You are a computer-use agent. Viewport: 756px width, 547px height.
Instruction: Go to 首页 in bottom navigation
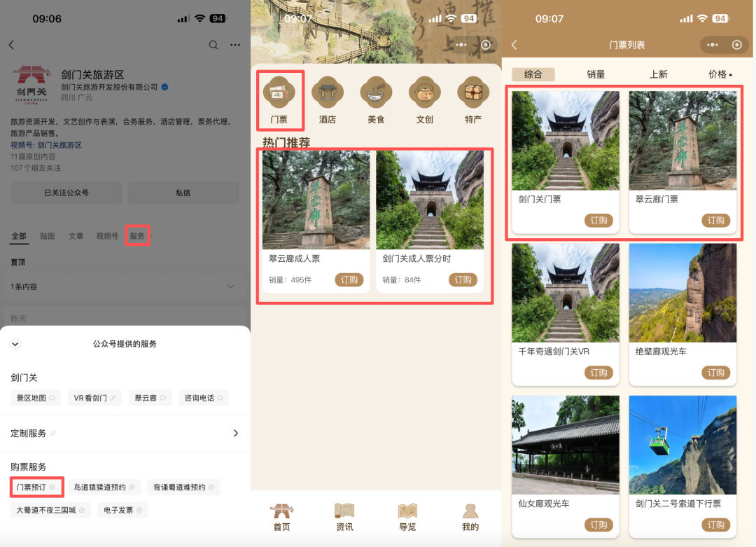[x=282, y=517]
